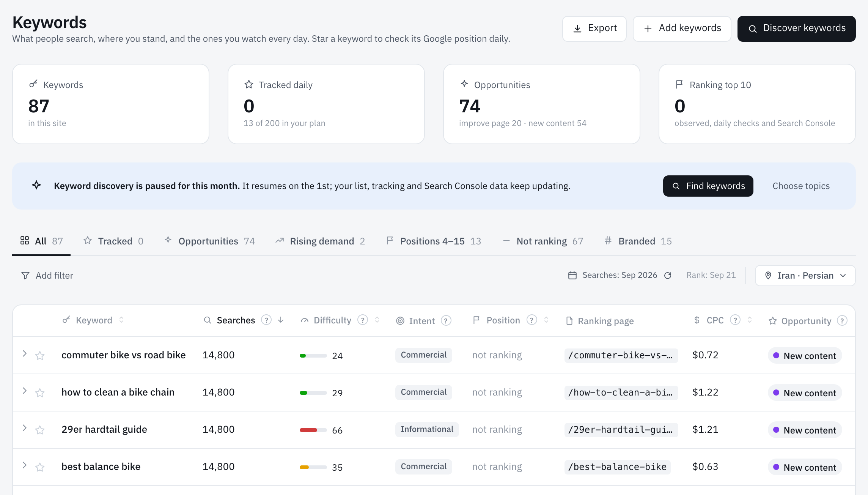Click the Searches column magnifier icon
Image resolution: width=868 pixels, height=495 pixels.
pyautogui.click(x=208, y=320)
